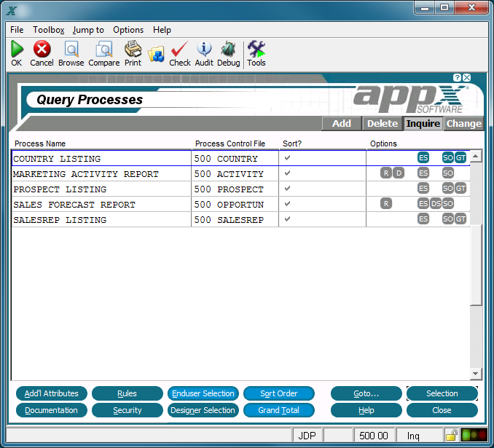Click ES badge in MARKETING ACTIVITY REPORT row
Image resolution: width=494 pixels, height=448 pixels.
tap(423, 173)
